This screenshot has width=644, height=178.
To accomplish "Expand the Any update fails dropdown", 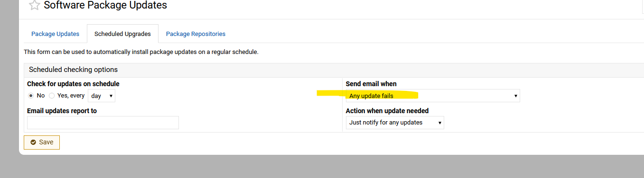I will 433,96.
